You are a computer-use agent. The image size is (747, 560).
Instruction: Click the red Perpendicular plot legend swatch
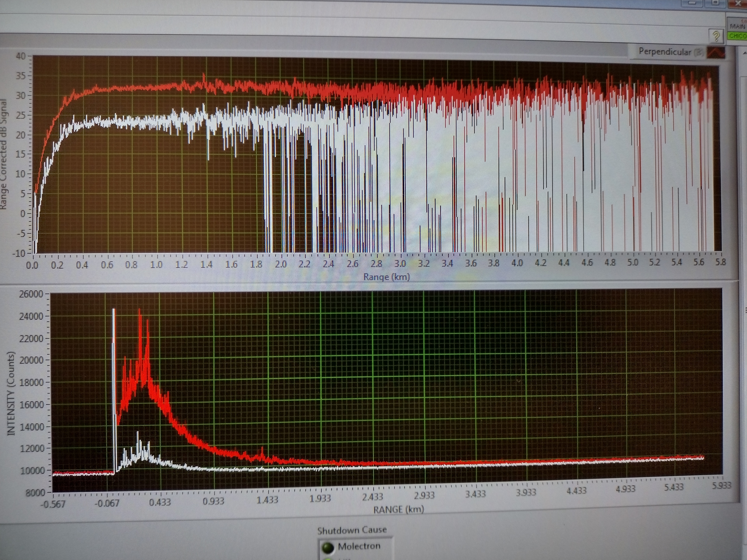tap(716, 53)
